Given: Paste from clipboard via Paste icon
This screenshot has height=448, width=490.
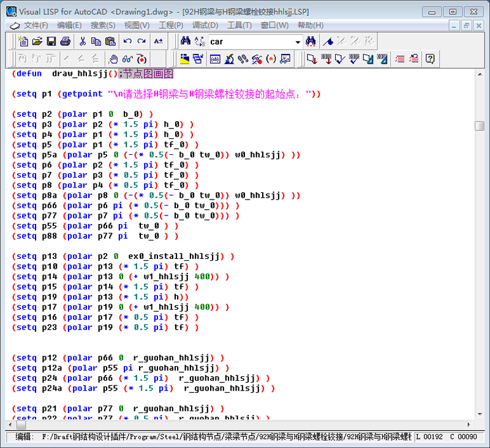Looking at the screenshot, I should pos(110,41).
